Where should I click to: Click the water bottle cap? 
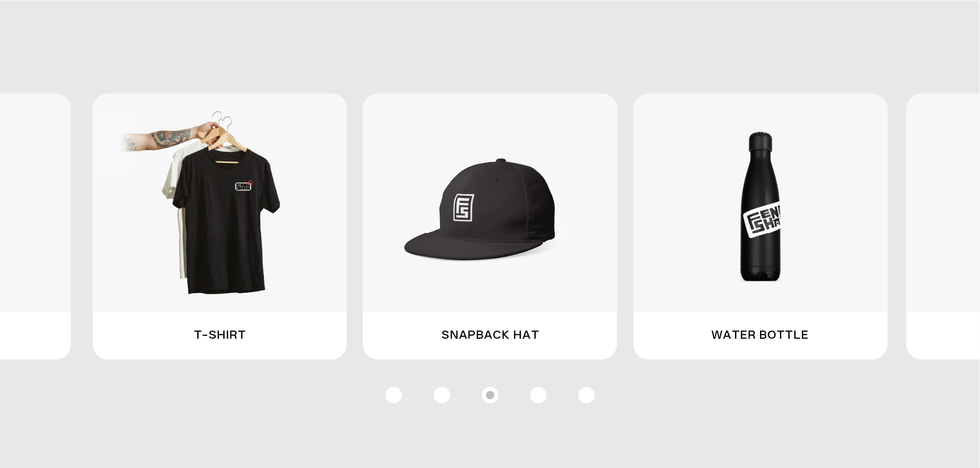(x=761, y=141)
